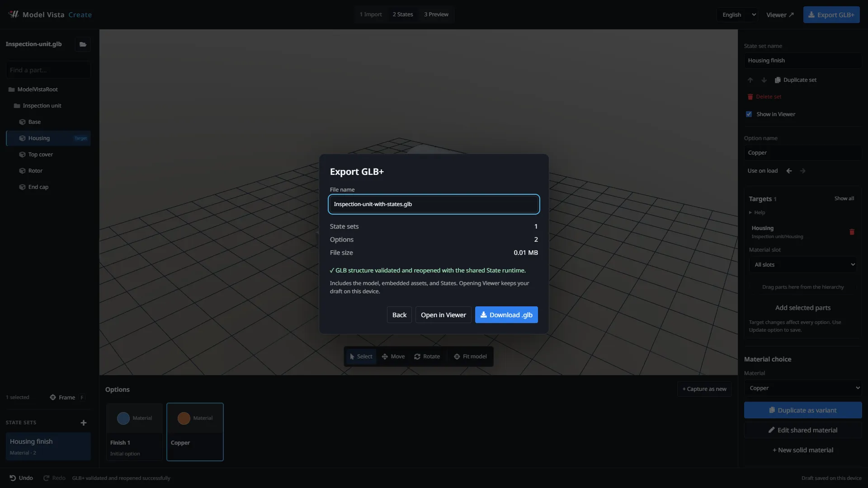This screenshot has height=488, width=868.
Task: Open file folder icon beside Inspection-unit.glb
Action: tap(83, 44)
